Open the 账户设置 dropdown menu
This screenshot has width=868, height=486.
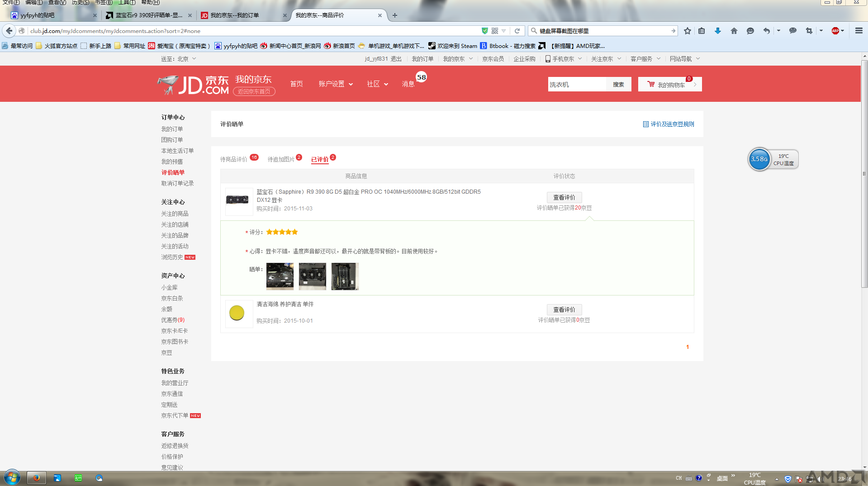336,84
